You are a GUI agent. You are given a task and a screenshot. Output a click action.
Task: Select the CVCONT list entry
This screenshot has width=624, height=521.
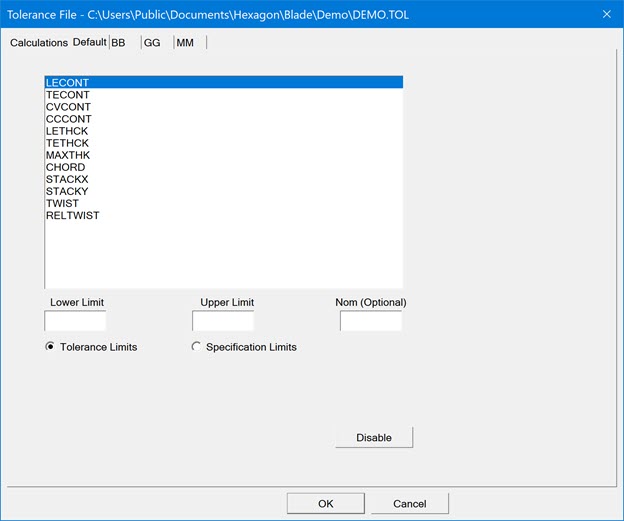[x=69, y=107]
